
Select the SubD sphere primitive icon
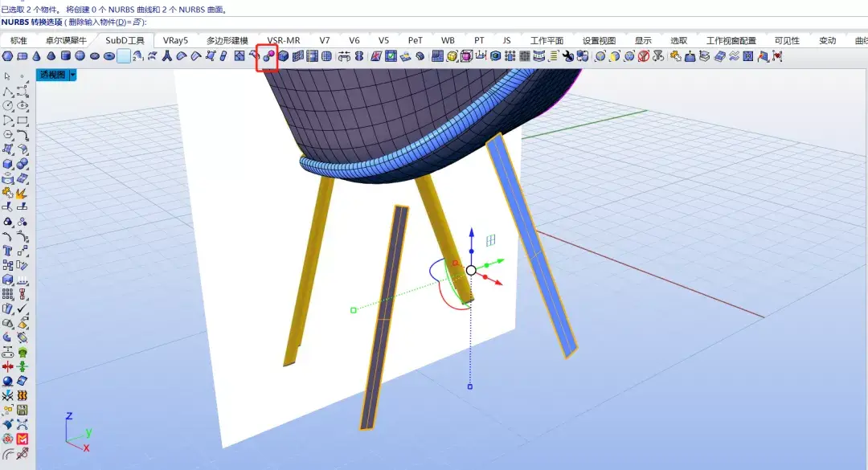point(80,56)
